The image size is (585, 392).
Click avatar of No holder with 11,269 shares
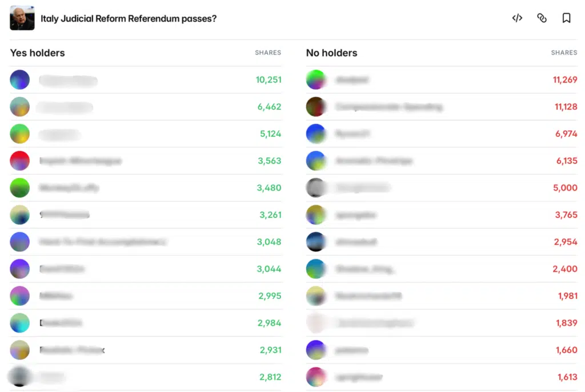(x=316, y=80)
